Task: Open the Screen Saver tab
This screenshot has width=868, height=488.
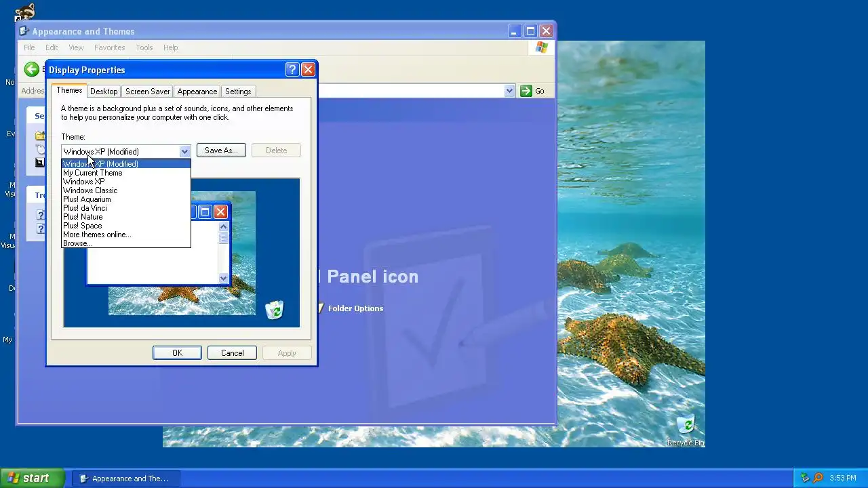Action: (x=147, y=91)
